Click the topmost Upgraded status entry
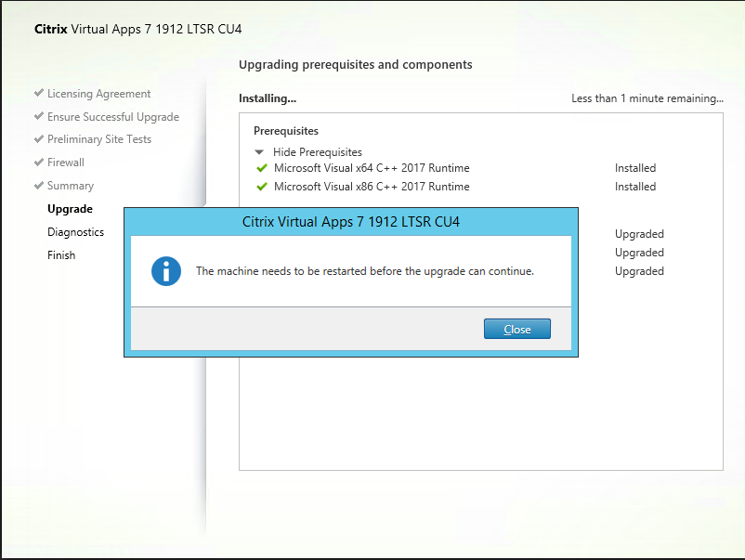745x560 pixels. (639, 234)
